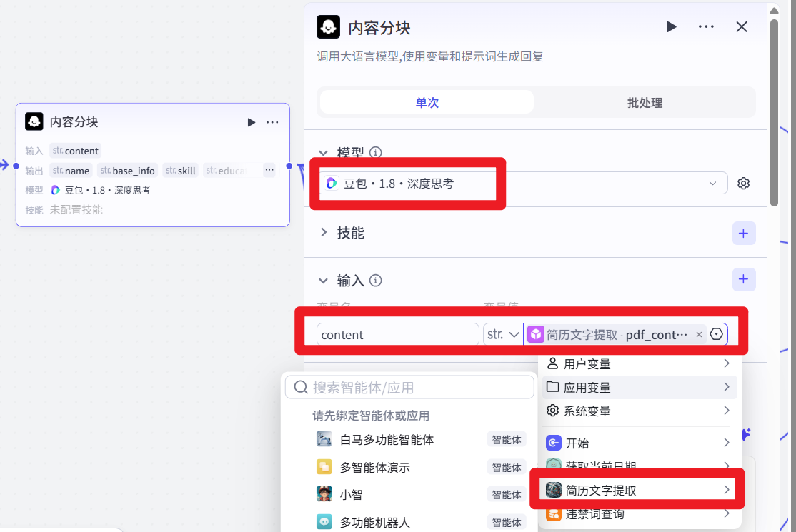Run the 内容分块 node from canvas card
Viewport: 796px width, 532px height.
(252, 122)
